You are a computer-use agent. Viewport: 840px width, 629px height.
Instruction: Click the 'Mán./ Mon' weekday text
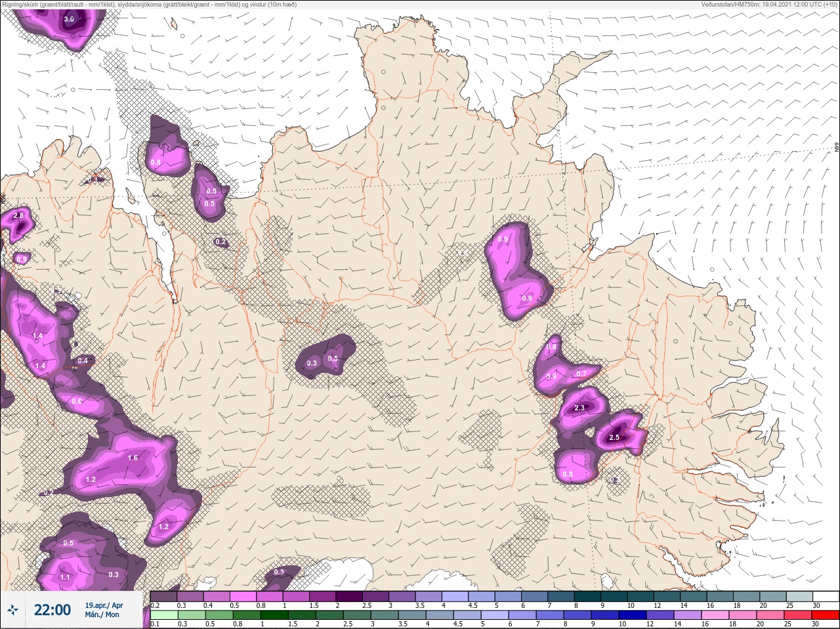point(102,615)
